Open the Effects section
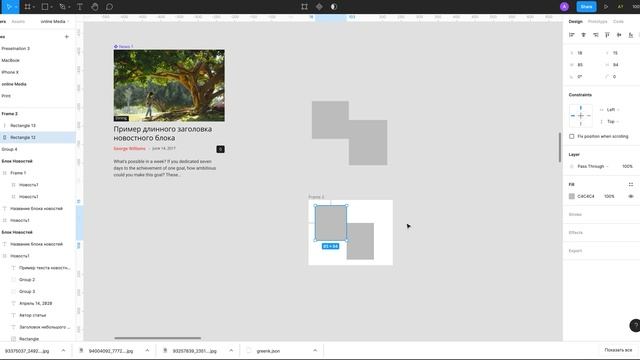This screenshot has width=640, height=360. (x=576, y=233)
